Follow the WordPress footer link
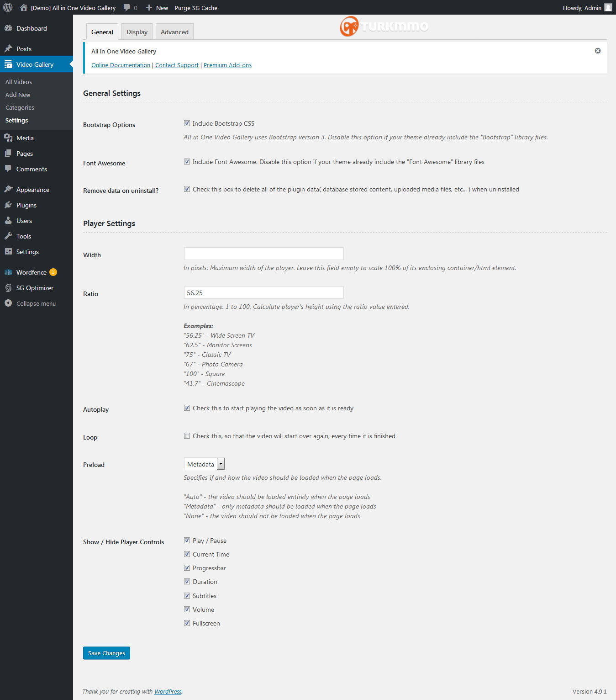 (x=168, y=691)
